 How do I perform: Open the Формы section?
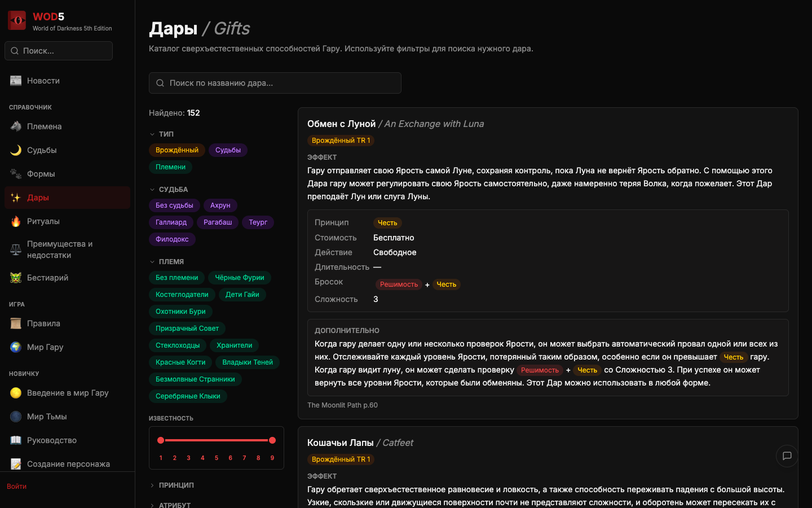coord(68,174)
